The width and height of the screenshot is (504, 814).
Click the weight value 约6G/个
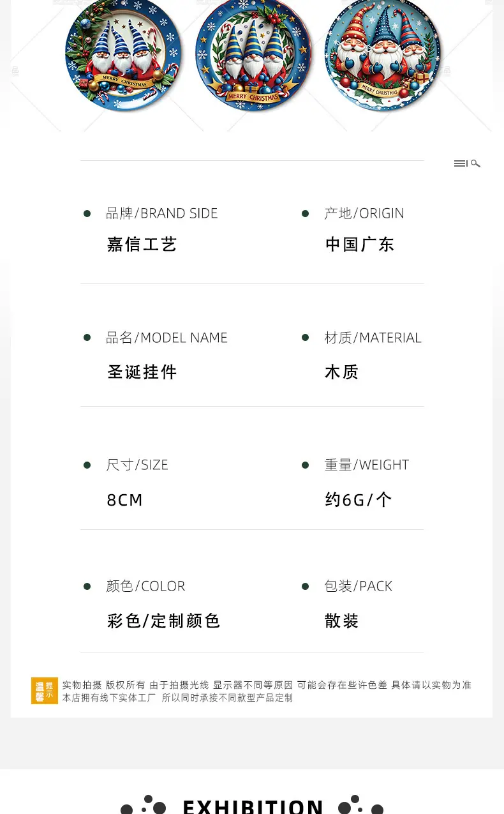359,500
